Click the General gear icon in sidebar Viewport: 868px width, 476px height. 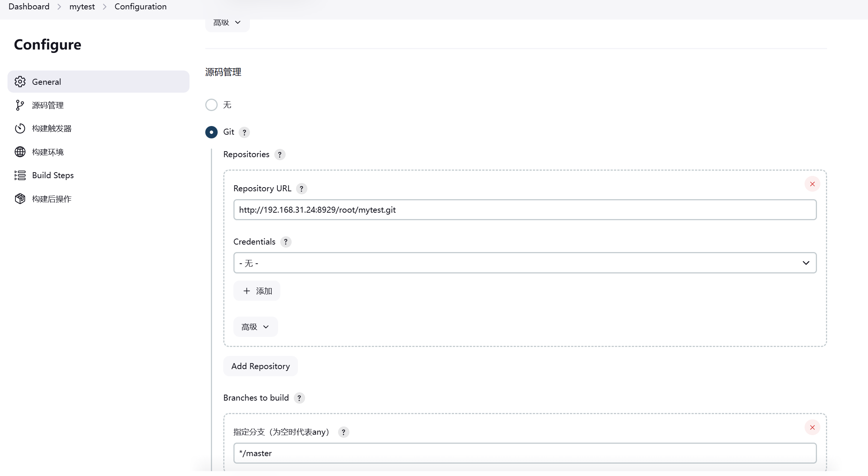[20, 82]
